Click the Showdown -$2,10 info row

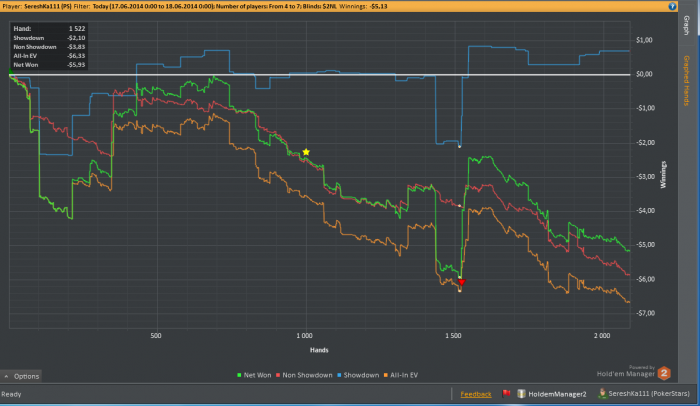[x=49, y=38]
